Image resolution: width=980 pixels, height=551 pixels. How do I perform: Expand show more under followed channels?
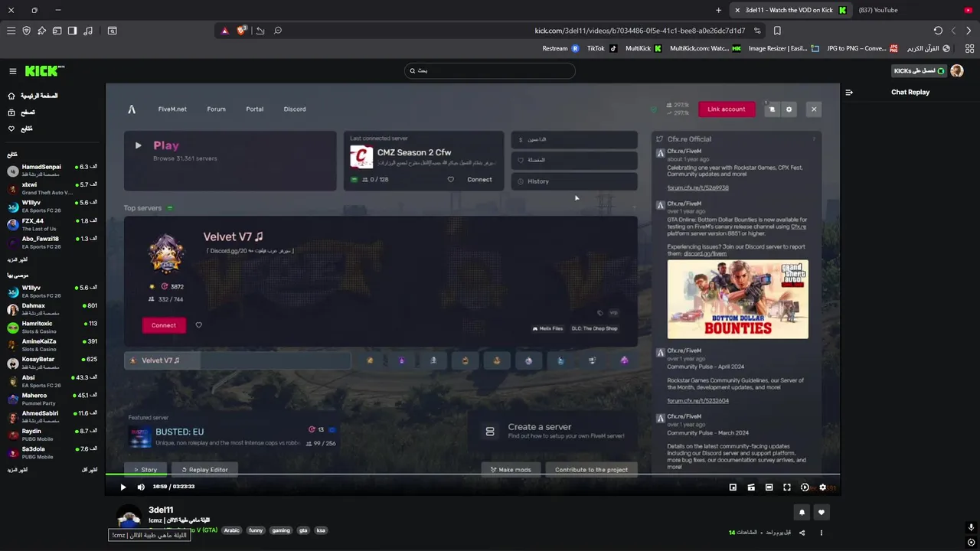coord(18,259)
